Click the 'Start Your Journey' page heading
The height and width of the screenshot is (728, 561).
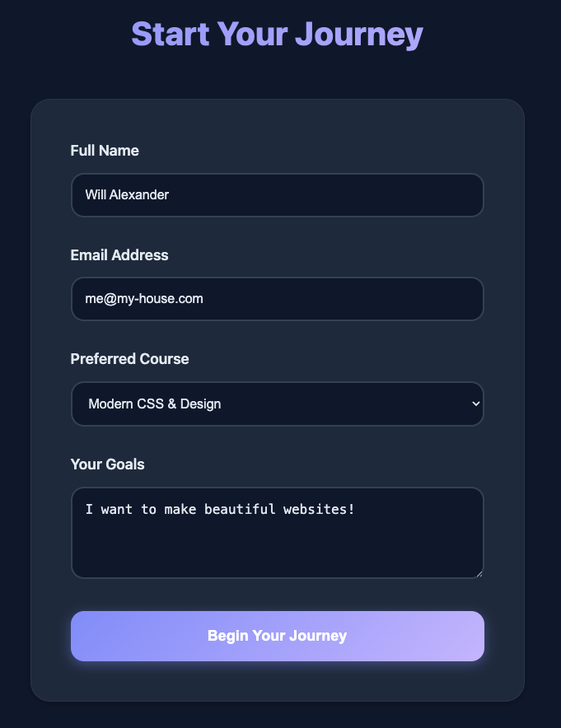coord(277,35)
